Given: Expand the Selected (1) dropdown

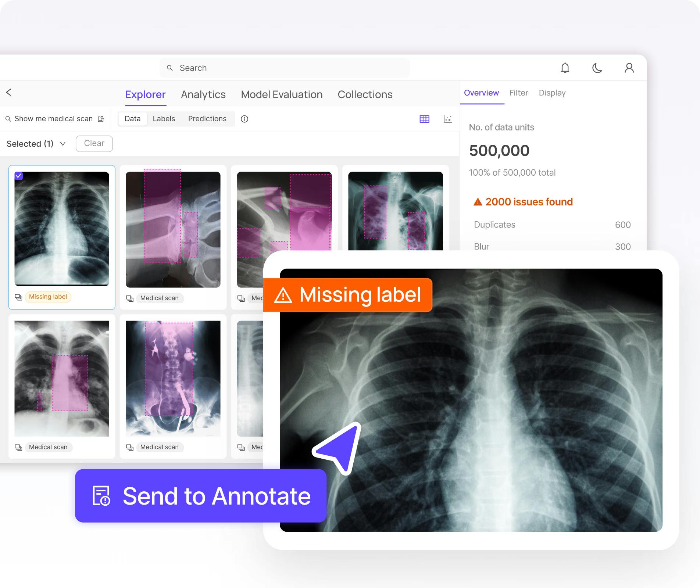Looking at the screenshot, I should pyautogui.click(x=63, y=144).
